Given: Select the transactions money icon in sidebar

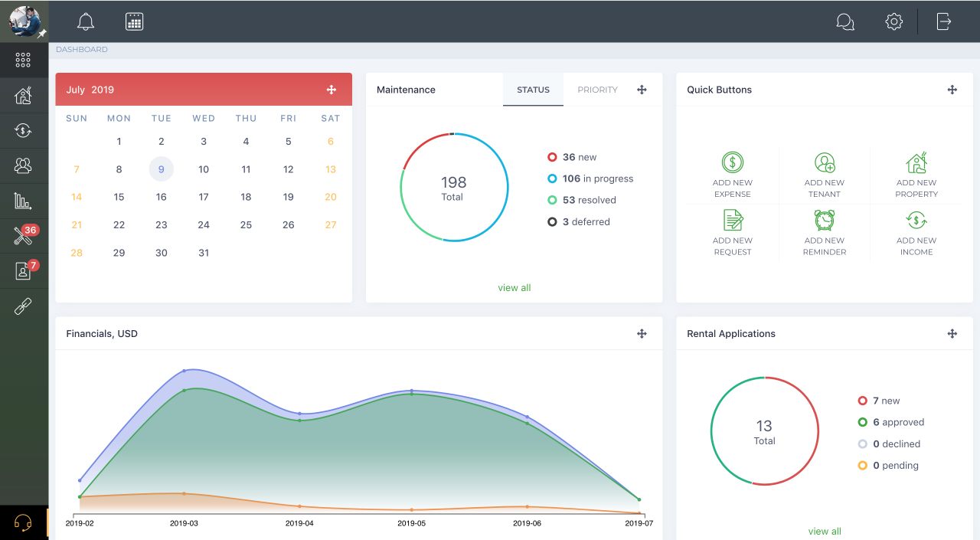Looking at the screenshot, I should pos(22,130).
